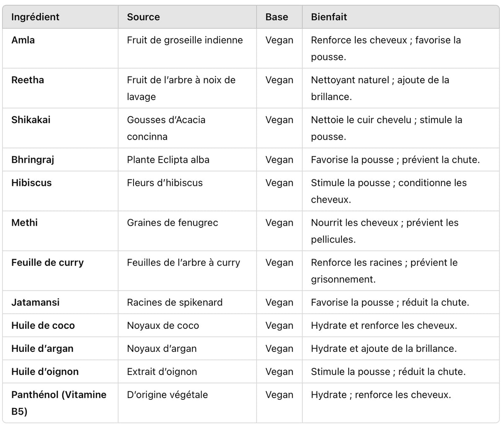Select the Methi row label

[24, 223]
